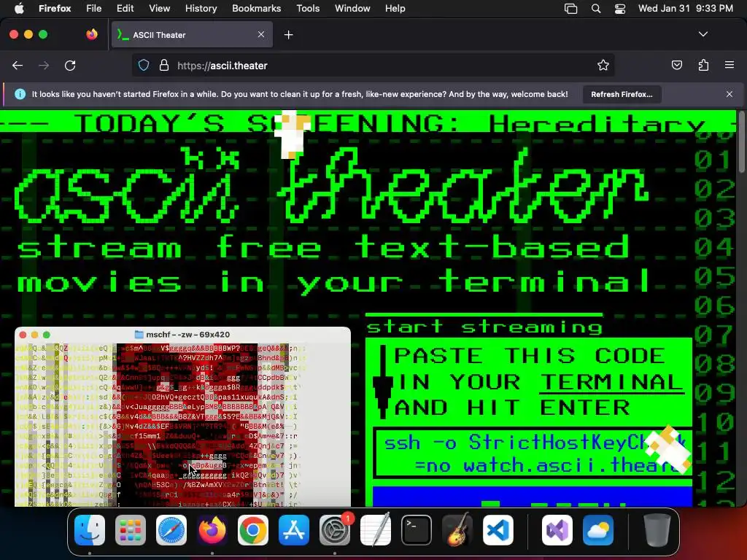Open Trash from the Dock
This screenshot has height=560, width=747.
657,530
